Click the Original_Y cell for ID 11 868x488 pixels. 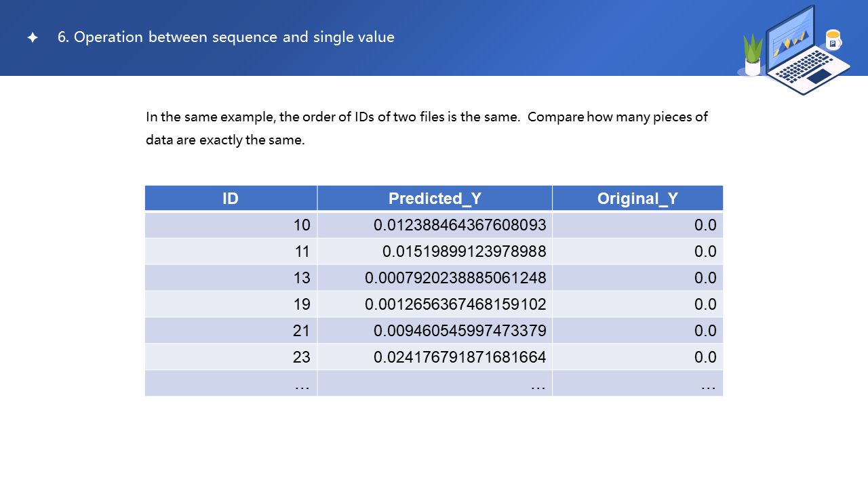click(705, 251)
